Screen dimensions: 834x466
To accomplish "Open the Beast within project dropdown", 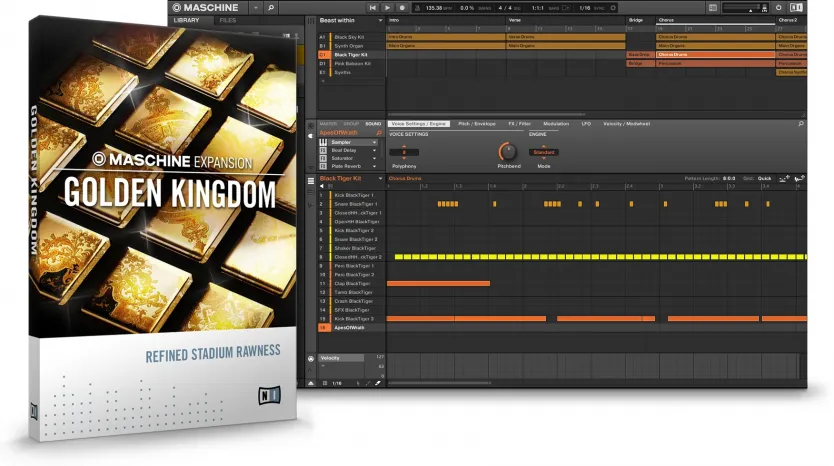I will click(380, 20).
